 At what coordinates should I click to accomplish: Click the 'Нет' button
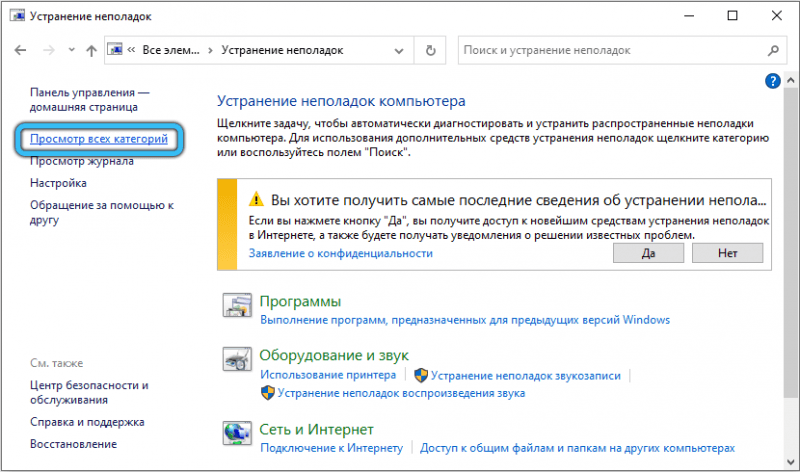point(728,253)
